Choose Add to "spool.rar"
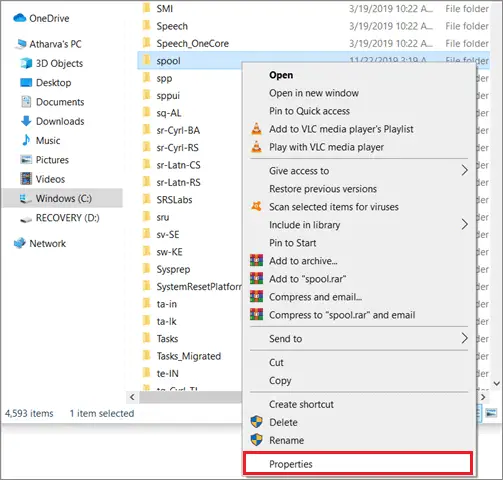The height and width of the screenshot is (480, 503). (307, 279)
